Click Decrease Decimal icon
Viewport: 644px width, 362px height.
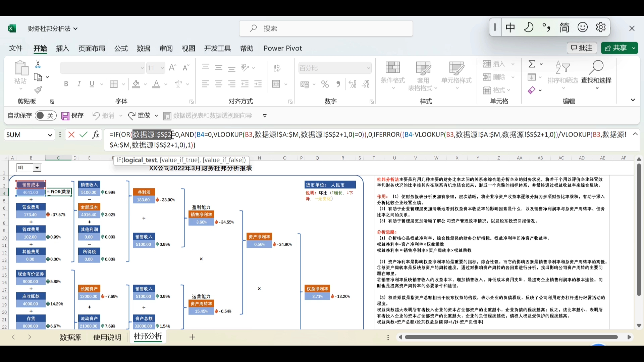(x=366, y=84)
